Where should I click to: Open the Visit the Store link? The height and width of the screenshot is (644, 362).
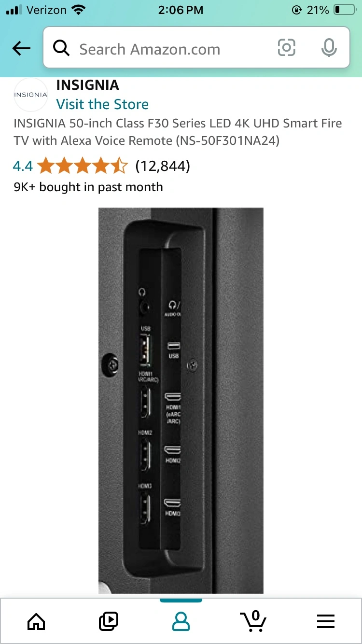point(102,104)
